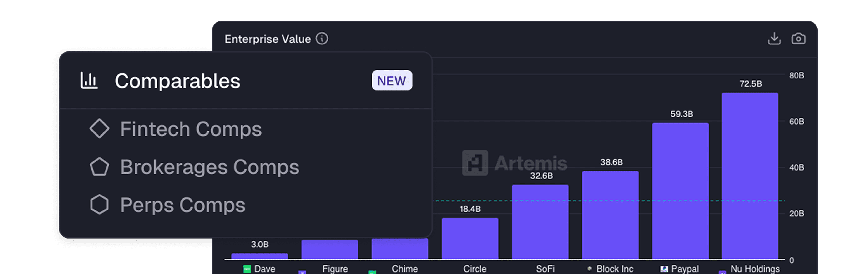Click the Comparables menu header
This screenshot has width=868, height=274.
177,81
